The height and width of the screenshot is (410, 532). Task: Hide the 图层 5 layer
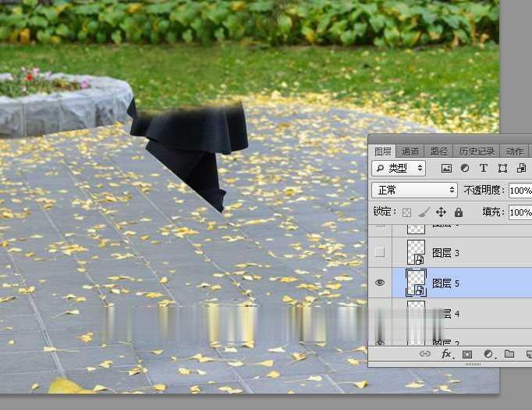click(380, 283)
